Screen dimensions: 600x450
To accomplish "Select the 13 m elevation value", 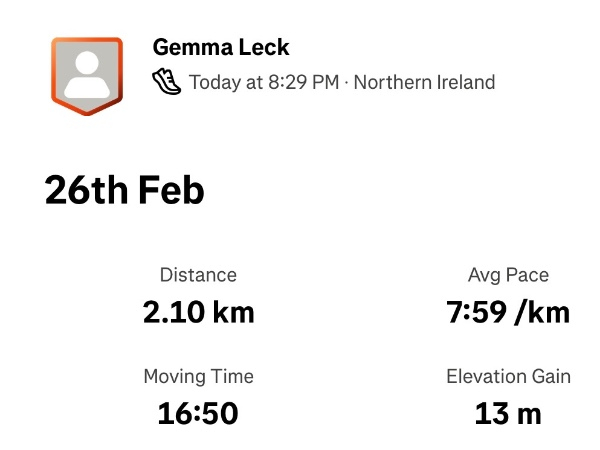I will point(508,413).
